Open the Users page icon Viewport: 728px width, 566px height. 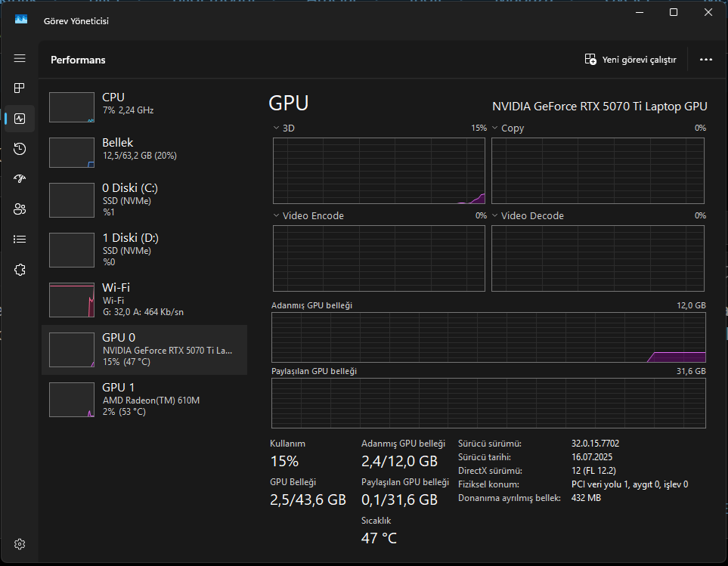tap(20, 209)
